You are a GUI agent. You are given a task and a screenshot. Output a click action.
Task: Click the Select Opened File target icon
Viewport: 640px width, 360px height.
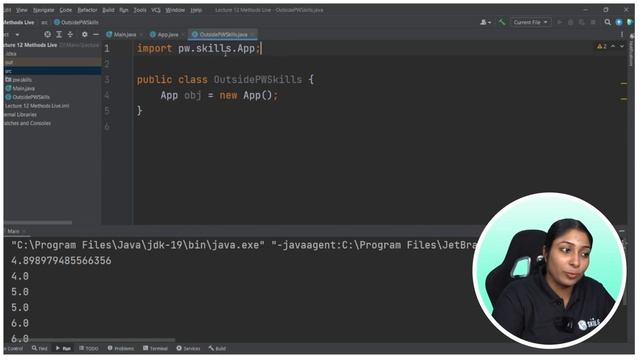pos(48,35)
